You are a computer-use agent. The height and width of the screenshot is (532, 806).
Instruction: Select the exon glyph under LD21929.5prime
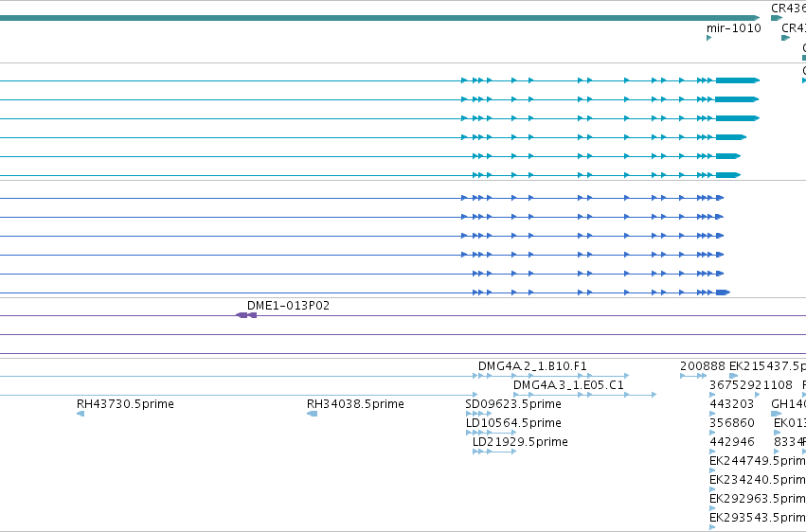click(x=494, y=452)
